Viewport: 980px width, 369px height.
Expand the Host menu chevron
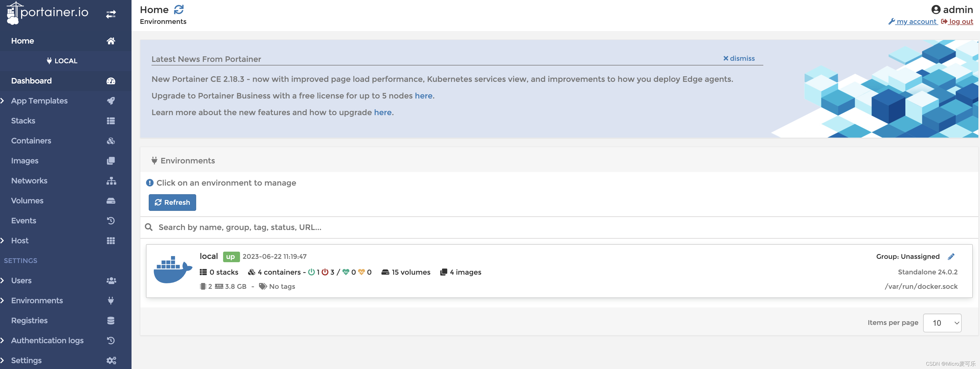coord(2,241)
